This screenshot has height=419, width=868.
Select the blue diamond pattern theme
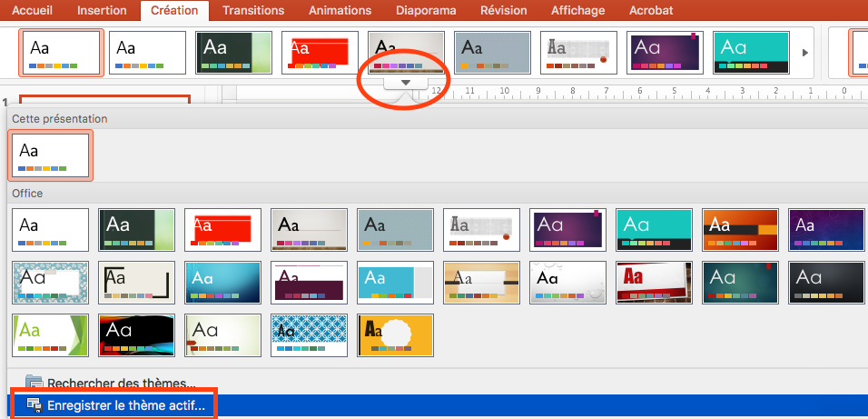point(309,335)
